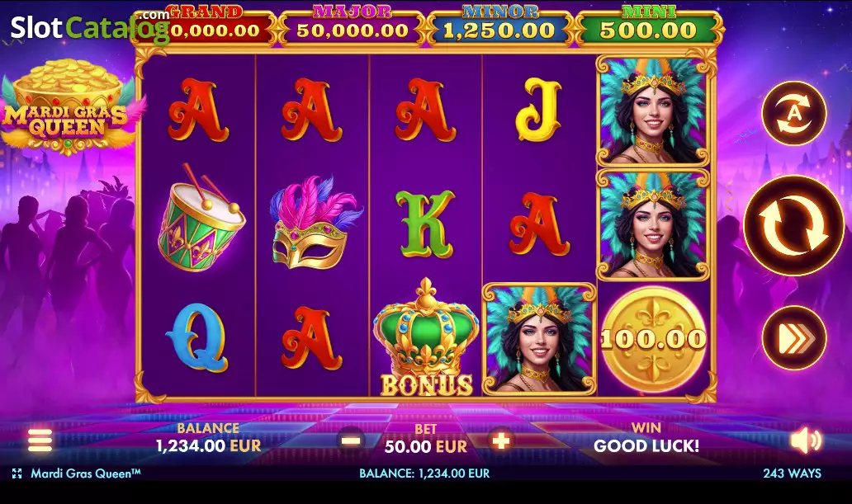
Task: Click the gold 100.00 coin symbol
Action: 653,339
